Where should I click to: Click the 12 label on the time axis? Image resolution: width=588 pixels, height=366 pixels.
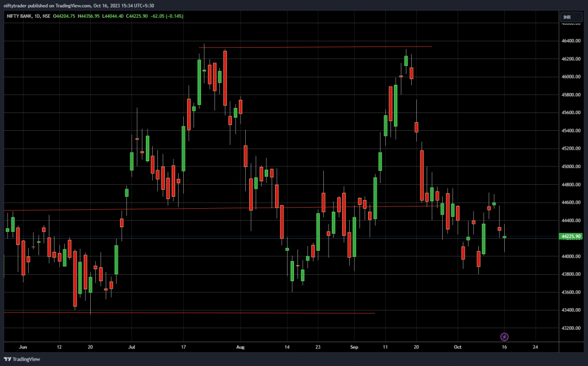[x=59, y=347]
